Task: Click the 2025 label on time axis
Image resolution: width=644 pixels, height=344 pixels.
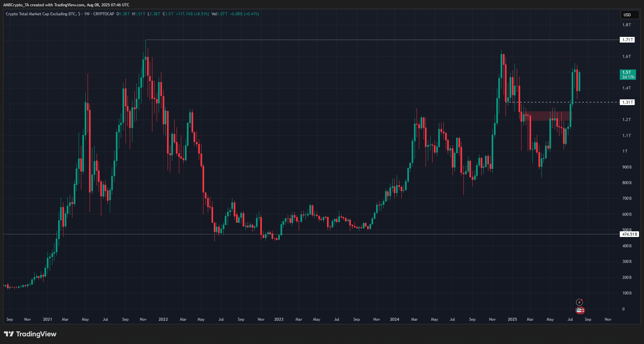Action: coord(512,319)
